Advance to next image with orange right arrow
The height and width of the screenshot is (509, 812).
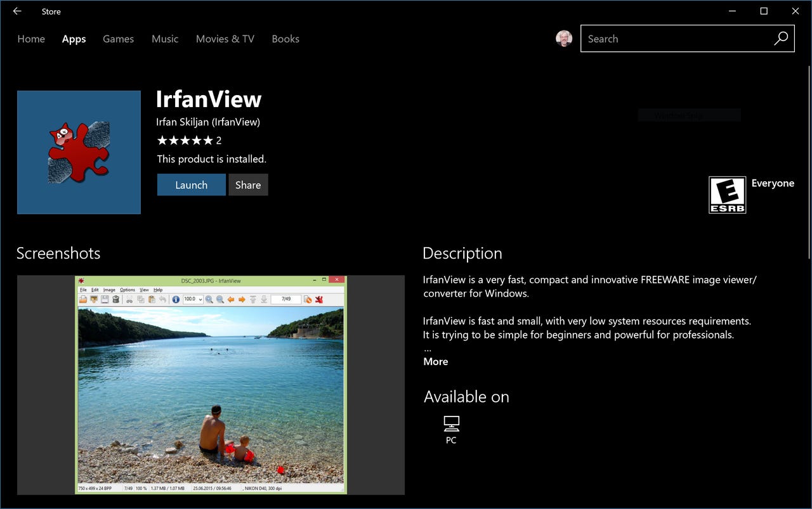pos(240,299)
